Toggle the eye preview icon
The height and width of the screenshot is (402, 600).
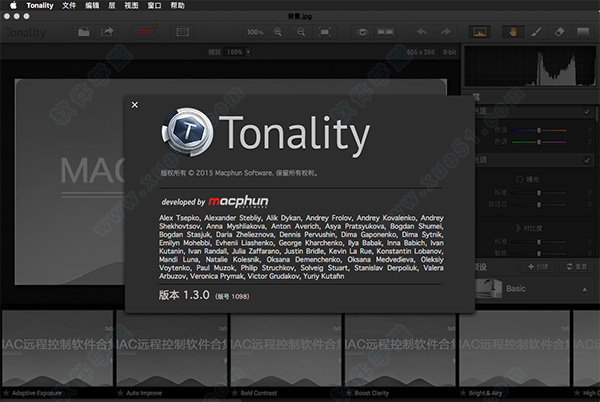point(362,32)
